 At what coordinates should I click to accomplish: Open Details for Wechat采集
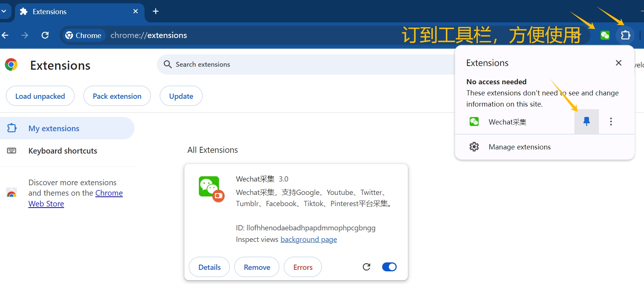tap(209, 267)
